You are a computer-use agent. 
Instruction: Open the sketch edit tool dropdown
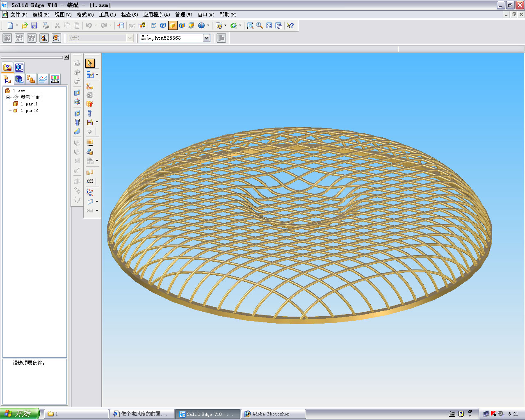click(97, 75)
